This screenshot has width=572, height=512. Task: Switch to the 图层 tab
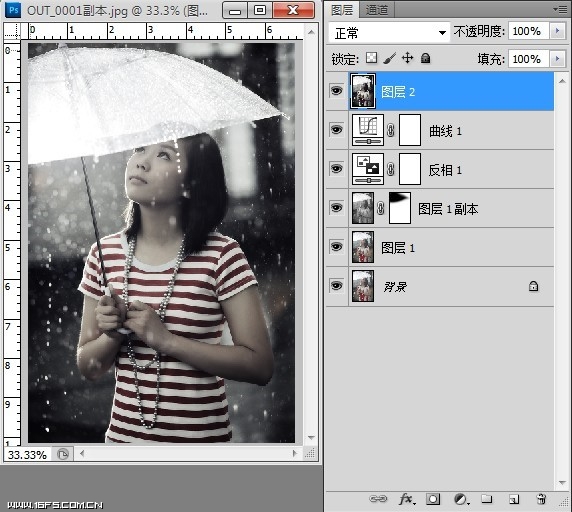342,10
